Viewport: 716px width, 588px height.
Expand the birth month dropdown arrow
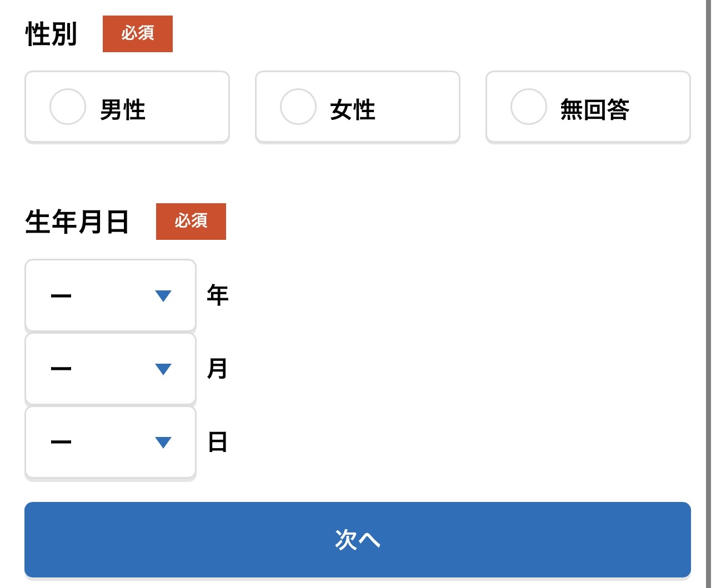(163, 369)
